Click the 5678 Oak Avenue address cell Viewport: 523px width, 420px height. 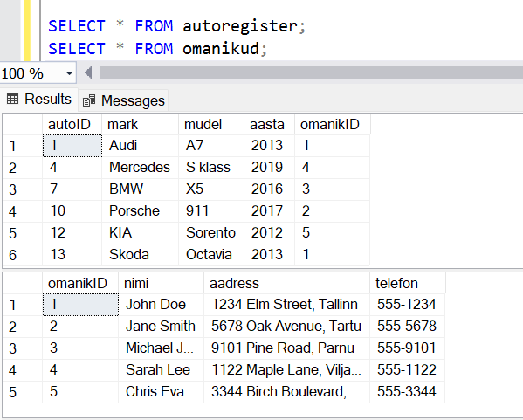click(287, 327)
